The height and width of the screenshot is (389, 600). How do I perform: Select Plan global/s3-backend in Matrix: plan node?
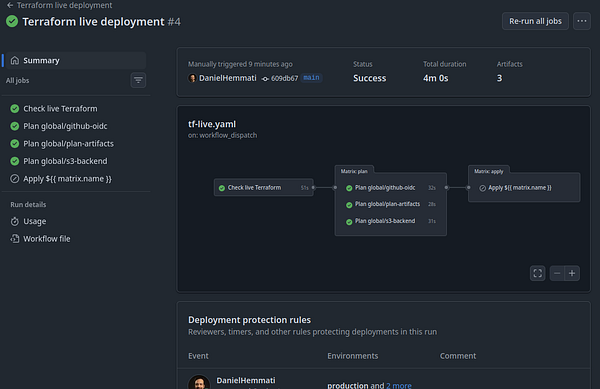tap(390, 221)
